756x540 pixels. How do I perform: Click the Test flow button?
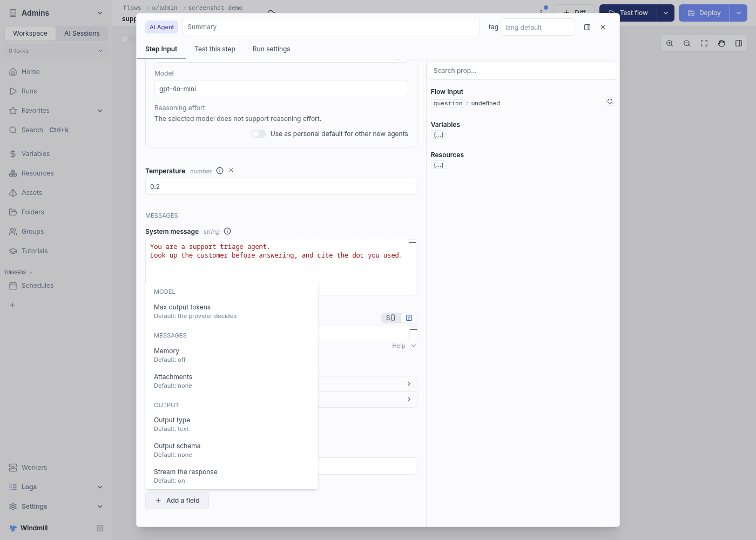[628, 13]
